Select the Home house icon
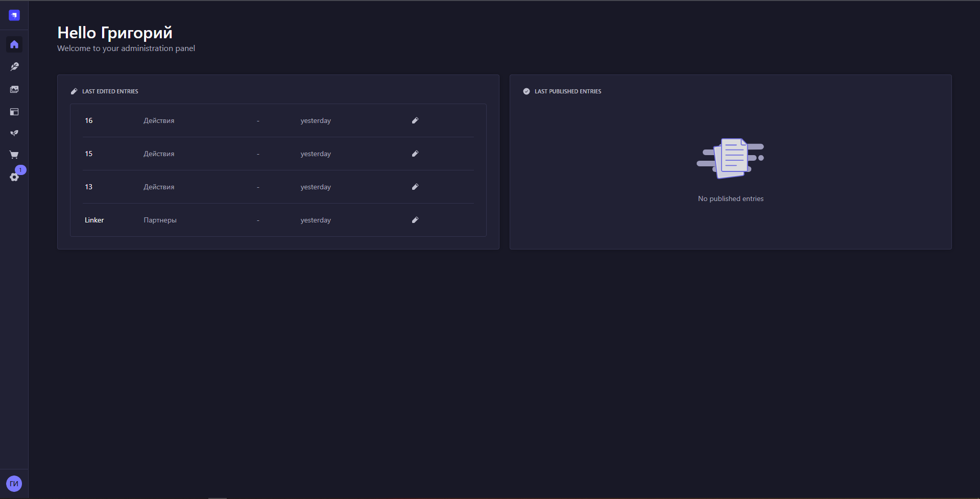The image size is (980, 499). pyautogui.click(x=14, y=44)
